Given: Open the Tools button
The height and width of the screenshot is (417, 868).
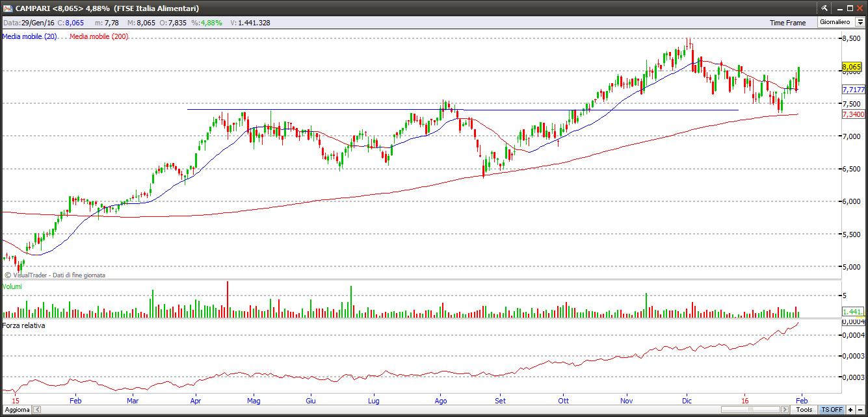Looking at the screenshot, I should click(804, 410).
